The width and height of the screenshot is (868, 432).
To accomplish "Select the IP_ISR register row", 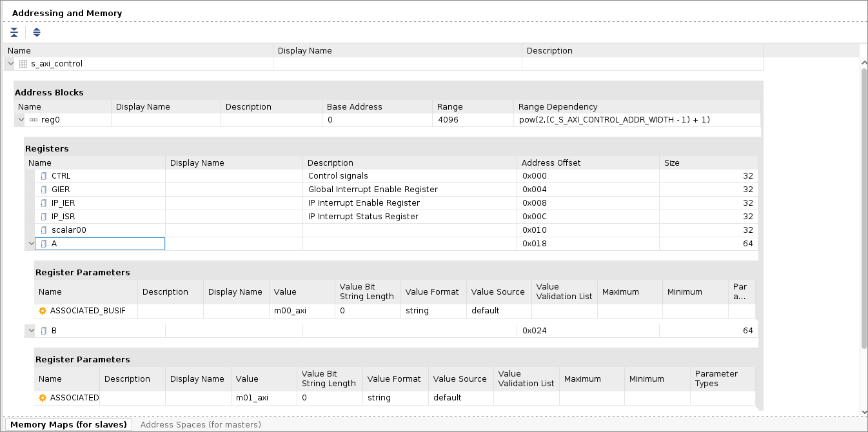I will coord(396,217).
